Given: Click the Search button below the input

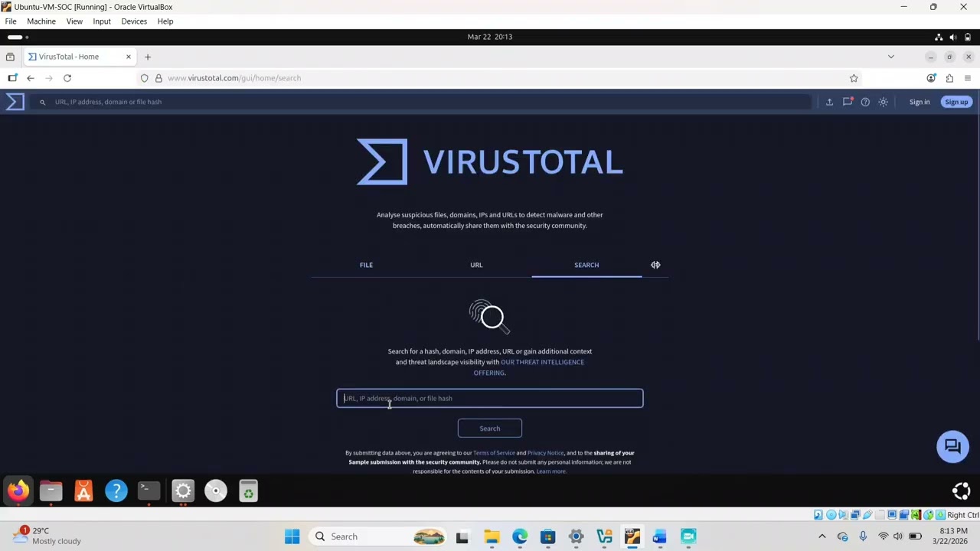Looking at the screenshot, I should 490,429.
